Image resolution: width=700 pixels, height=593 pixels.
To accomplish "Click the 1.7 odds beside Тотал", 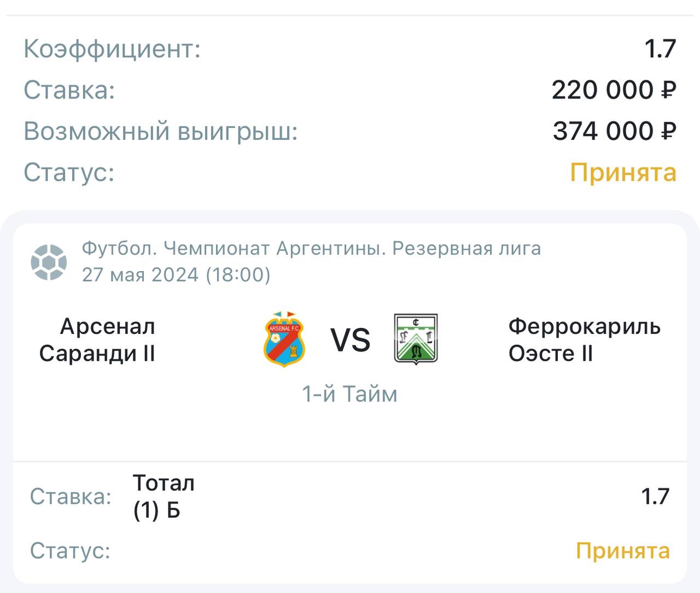I will (x=655, y=496).
